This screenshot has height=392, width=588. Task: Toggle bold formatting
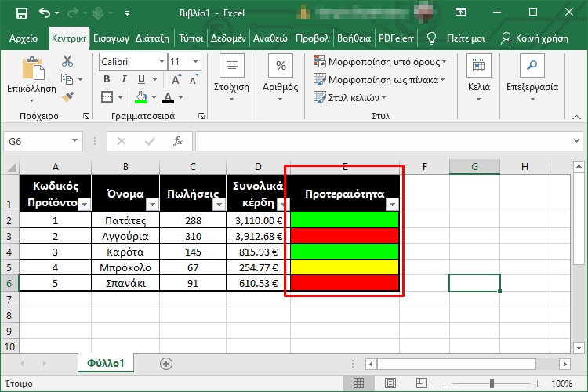coord(107,79)
